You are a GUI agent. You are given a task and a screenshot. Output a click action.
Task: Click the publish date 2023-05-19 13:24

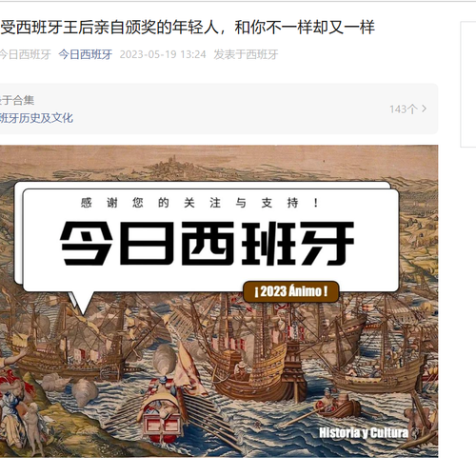tap(163, 54)
